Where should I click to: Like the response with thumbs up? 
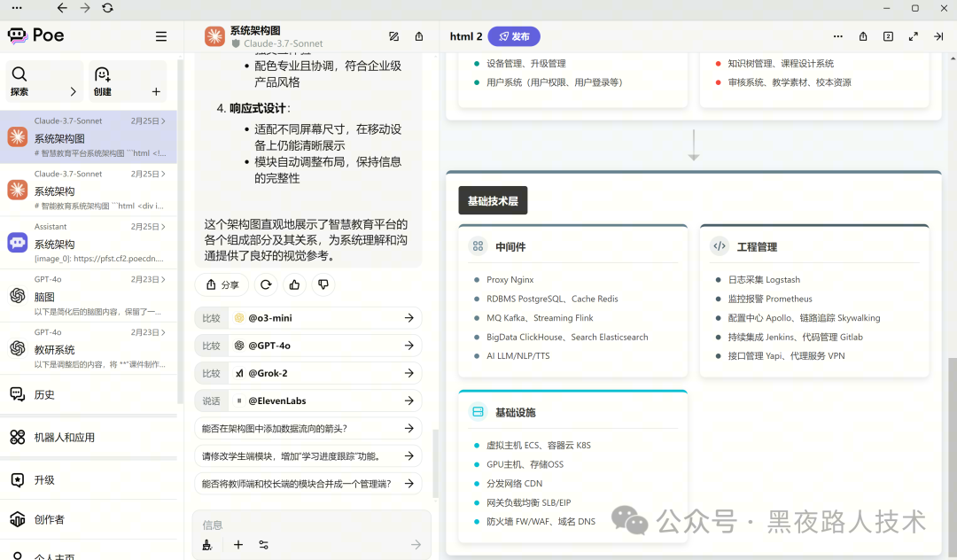point(295,285)
